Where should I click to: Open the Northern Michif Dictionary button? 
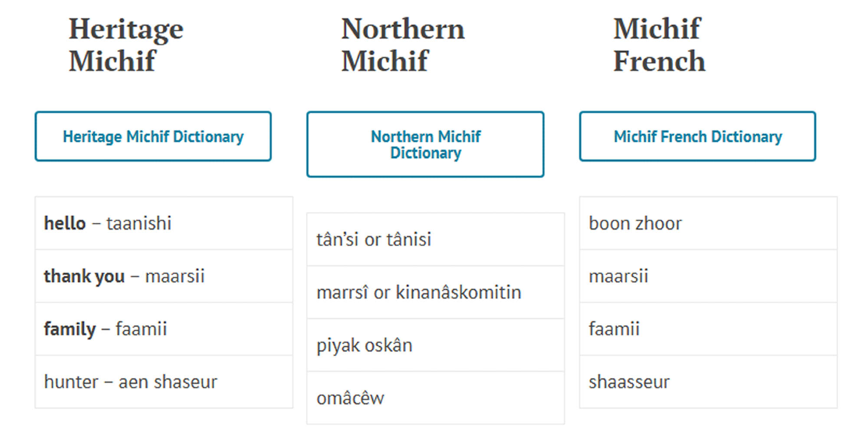click(425, 144)
